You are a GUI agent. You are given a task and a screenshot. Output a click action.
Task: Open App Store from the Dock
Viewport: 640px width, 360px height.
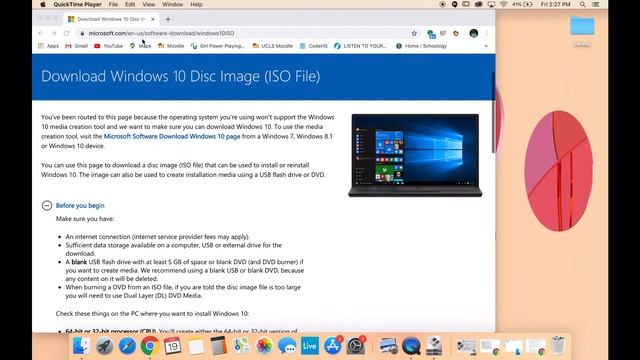(x=333, y=346)
